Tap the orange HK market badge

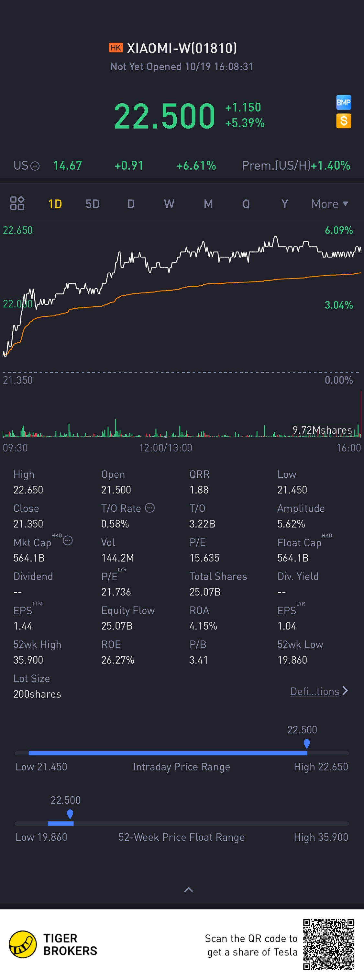click(116, 48)
